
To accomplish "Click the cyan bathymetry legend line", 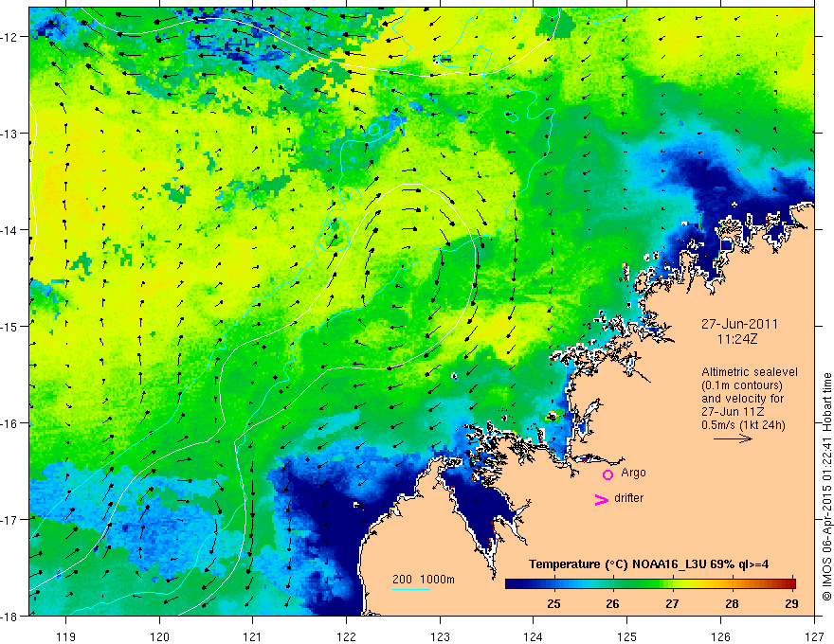I will coord(410,589).
